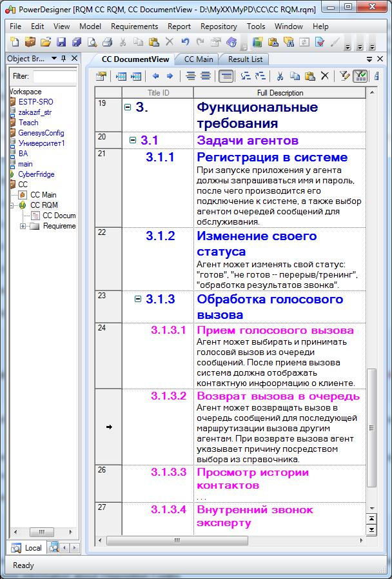Collapse requirement 3.1 Задачи агентов
392x579 pixels.
tap(133, 140)
